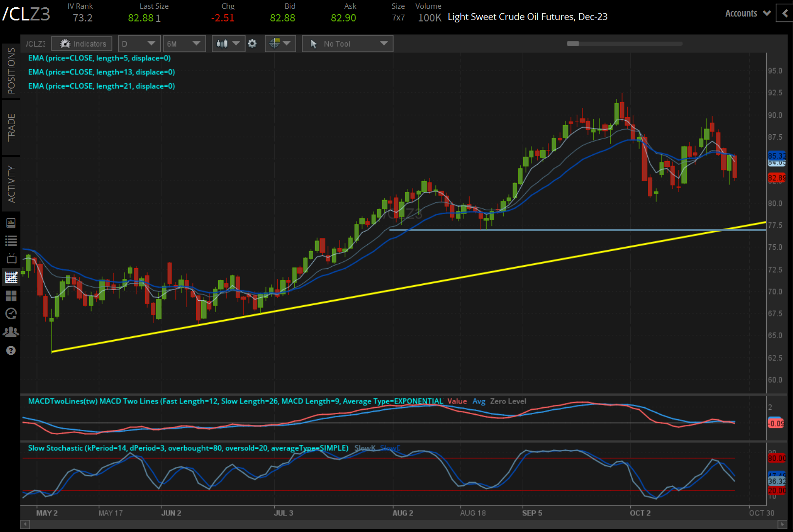Switch to the POSITIONS side tab

click(x=11, y=71)
